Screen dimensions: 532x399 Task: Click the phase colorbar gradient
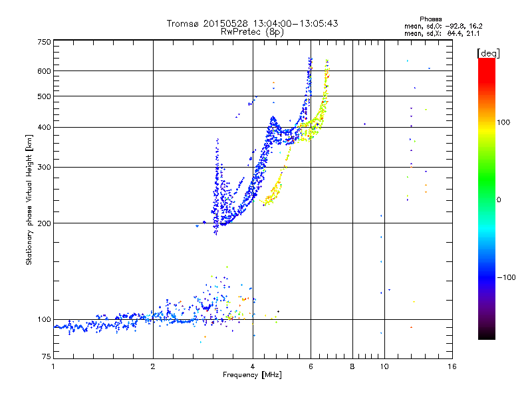pos(487,199)
